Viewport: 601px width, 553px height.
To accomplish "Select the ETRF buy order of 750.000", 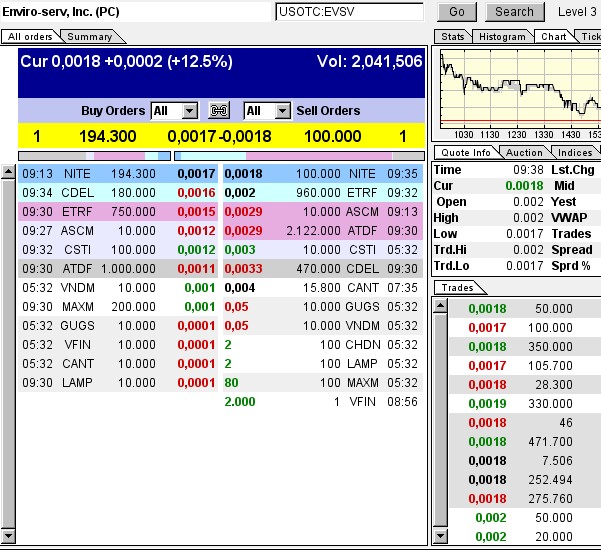I will tap(118, 212).
